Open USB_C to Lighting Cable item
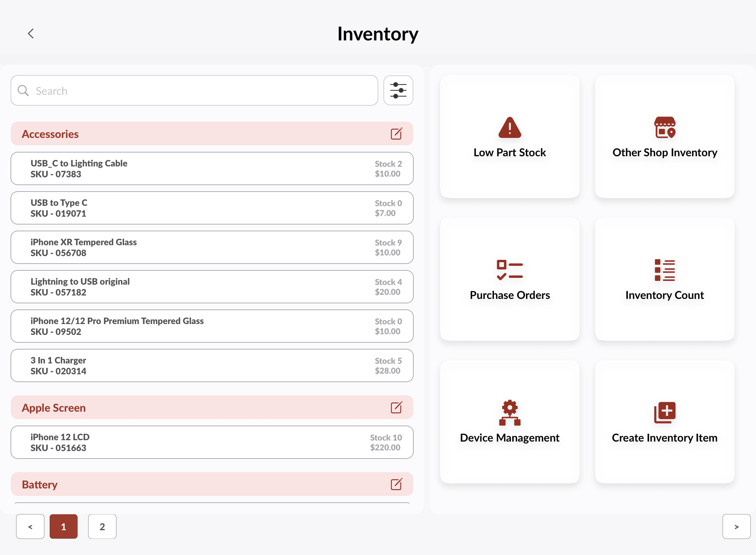This screenshot has width=756, height=555. (212, 168)
